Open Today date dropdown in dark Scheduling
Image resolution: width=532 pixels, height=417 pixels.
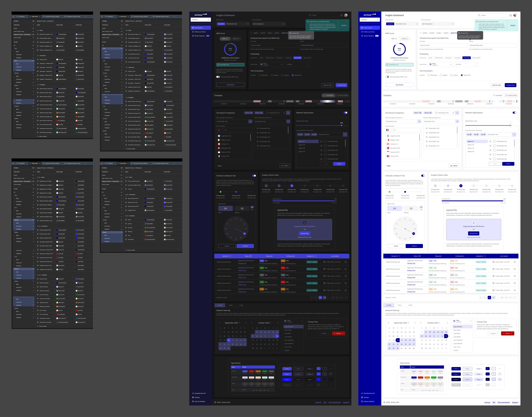(271, 64)
